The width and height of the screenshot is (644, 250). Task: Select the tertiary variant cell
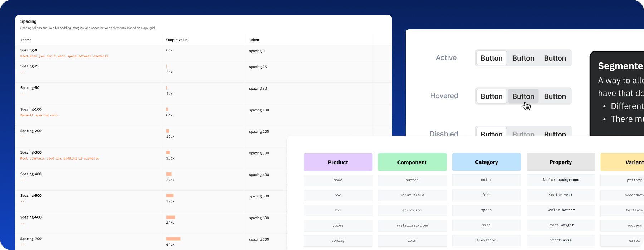pos(622,210)
